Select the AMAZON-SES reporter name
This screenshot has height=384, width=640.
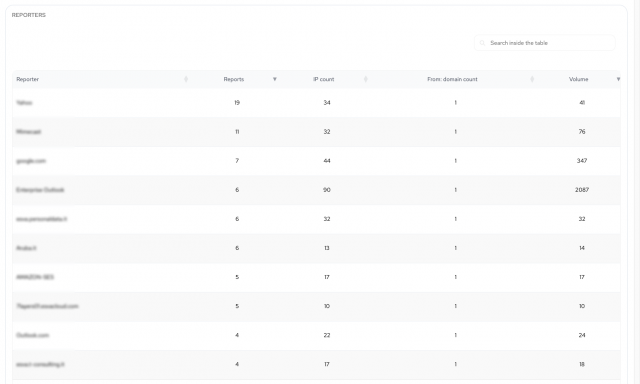(35, 277)
